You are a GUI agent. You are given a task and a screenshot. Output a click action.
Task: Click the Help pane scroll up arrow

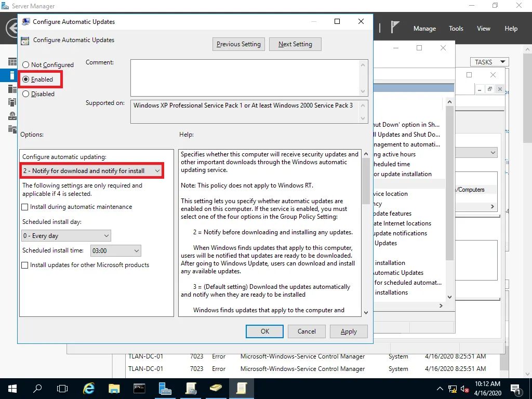tap(366, 154)
